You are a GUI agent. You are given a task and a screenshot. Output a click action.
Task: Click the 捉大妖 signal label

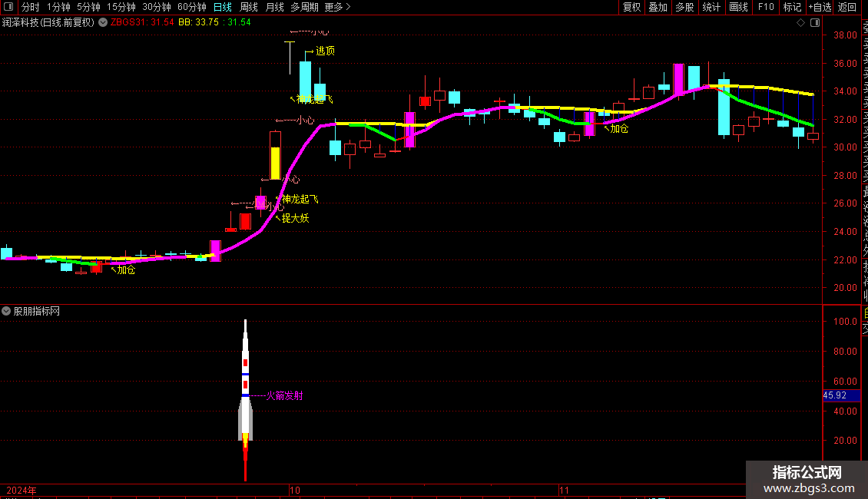[x=295, y=219]
